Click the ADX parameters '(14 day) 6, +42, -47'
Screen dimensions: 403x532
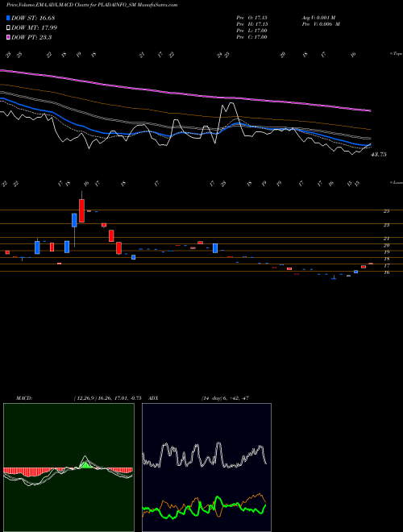(x=225, y=398)
